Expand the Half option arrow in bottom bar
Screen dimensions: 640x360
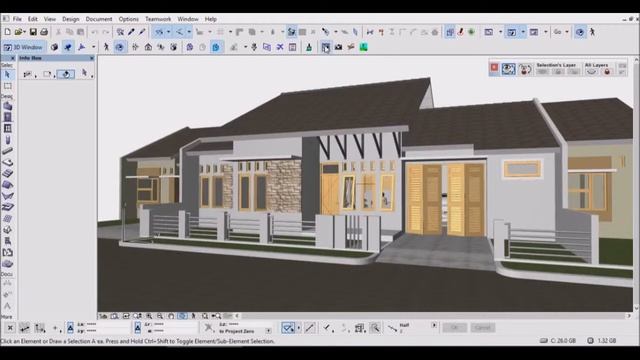[x=434, y=325]
